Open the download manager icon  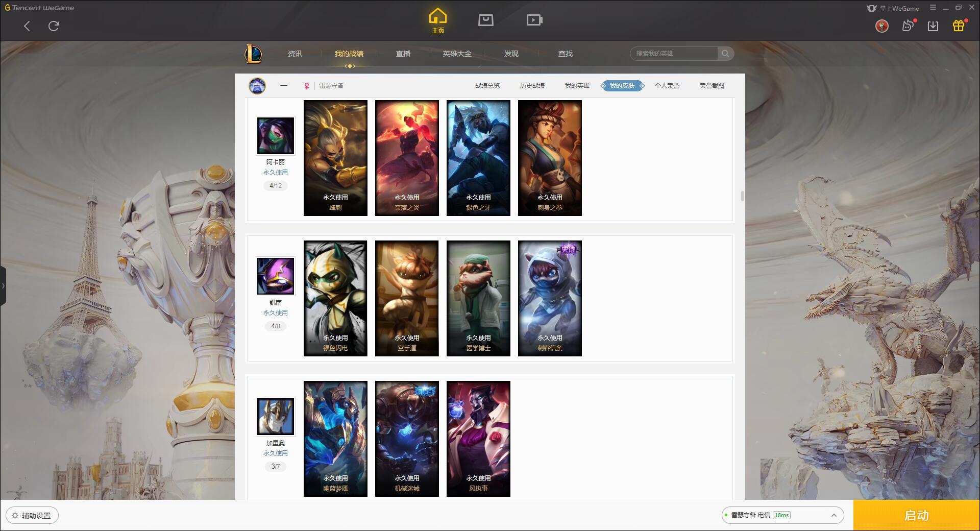point(933,26)
